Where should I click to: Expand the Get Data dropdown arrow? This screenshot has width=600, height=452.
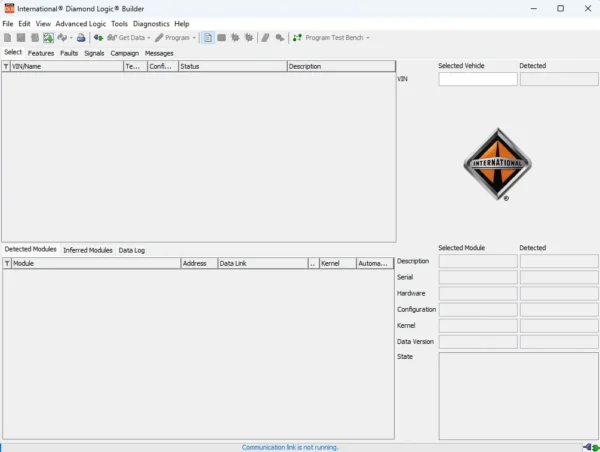pyautogui.click(x=149, y=38)
